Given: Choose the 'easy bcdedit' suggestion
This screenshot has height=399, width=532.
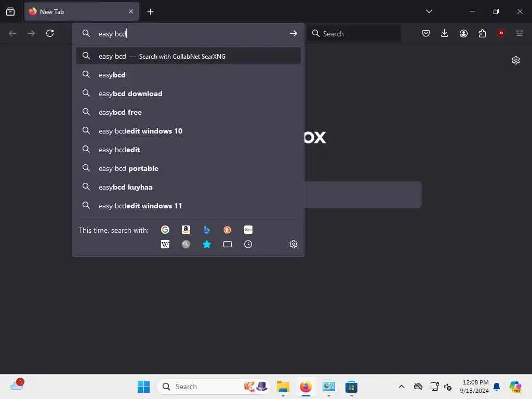Looking at the screenshot, I should click(x=188, y=149).
